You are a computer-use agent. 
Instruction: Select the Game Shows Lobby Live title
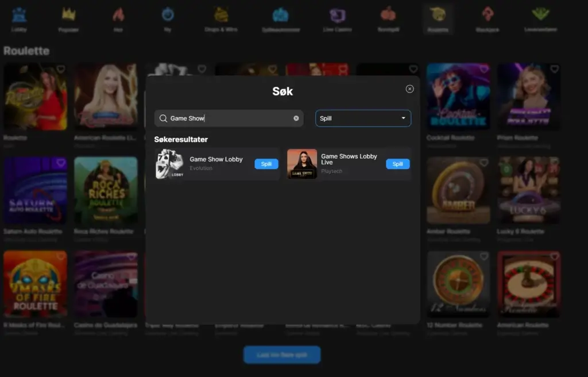[349, 159]
